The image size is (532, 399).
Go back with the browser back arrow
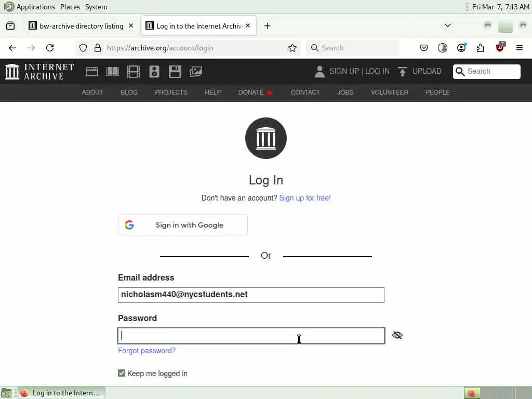pos(12,48)
